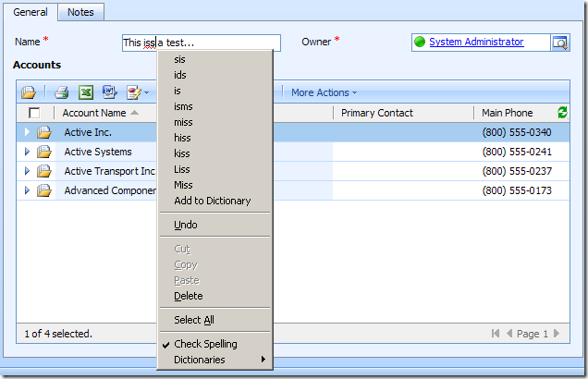Click the edit form pencil icon
Screen dimensions: 588x379
coord(133,92)
